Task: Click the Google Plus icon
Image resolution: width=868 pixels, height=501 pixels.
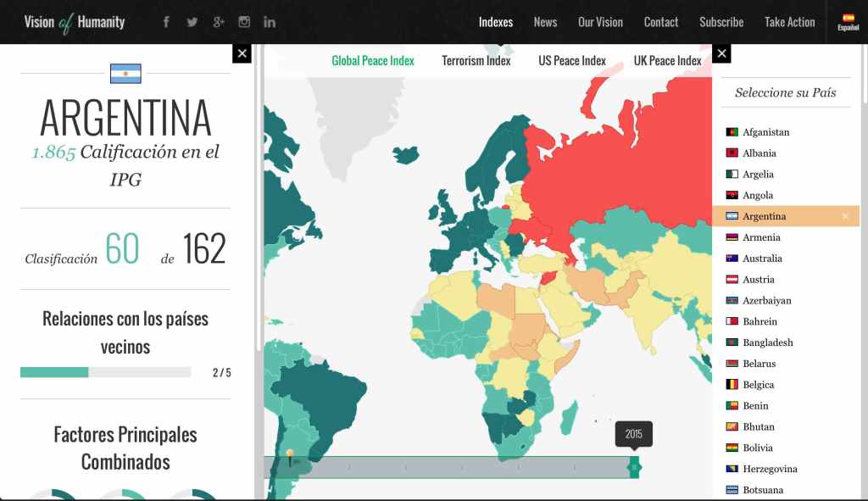Action: [x=218, y=22]
